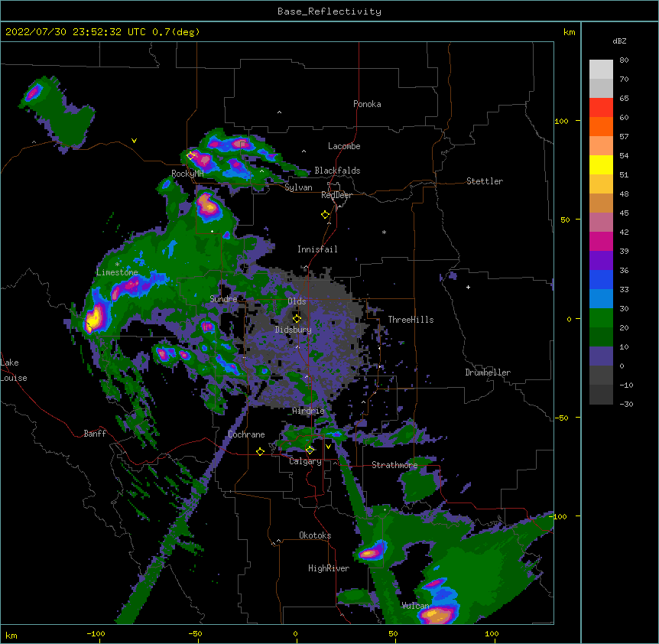Click the yellow V marker northeast of Calgary
The height and width of the screenshot is (644, 659).
328,447
